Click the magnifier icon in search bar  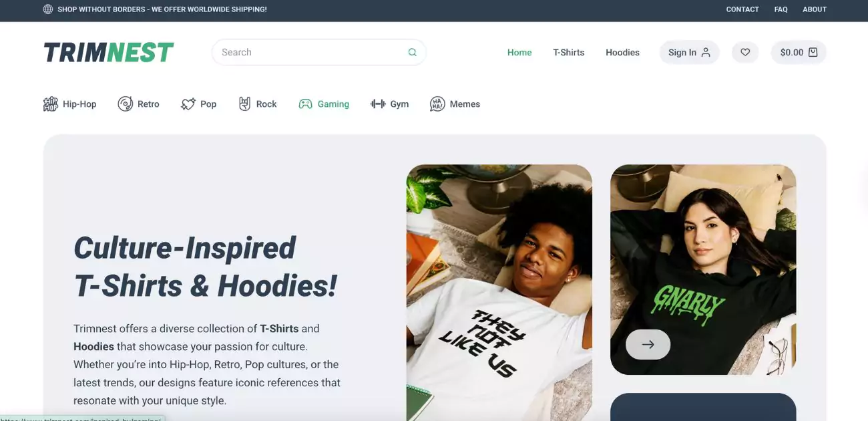[x=413, y=52]
